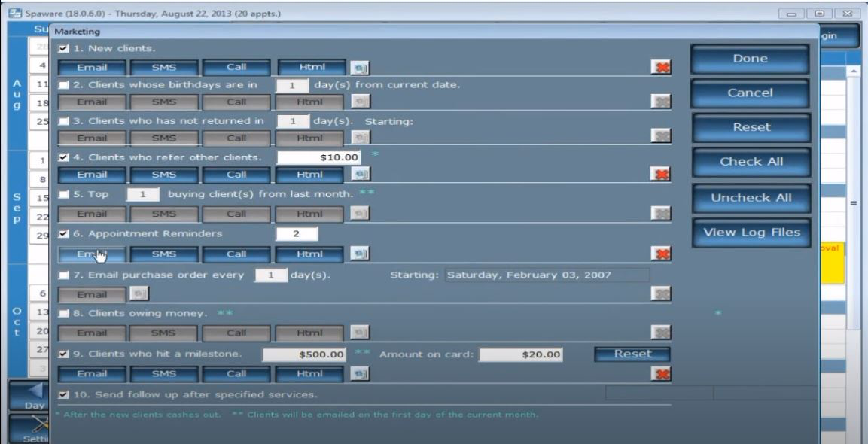Open View Log Files
Screen dimensions: 868x444
pos(752,233)
